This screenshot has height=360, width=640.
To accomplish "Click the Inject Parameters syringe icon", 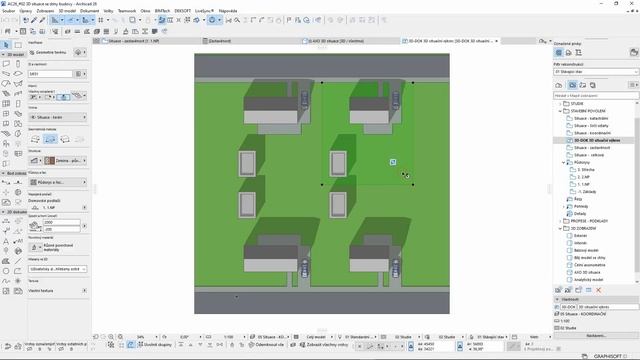I will click(42, 20).
